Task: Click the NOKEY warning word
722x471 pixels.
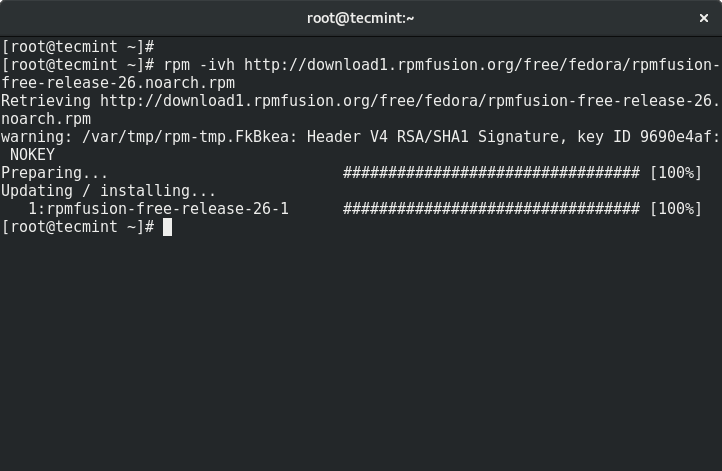Action: pos(32,155)
